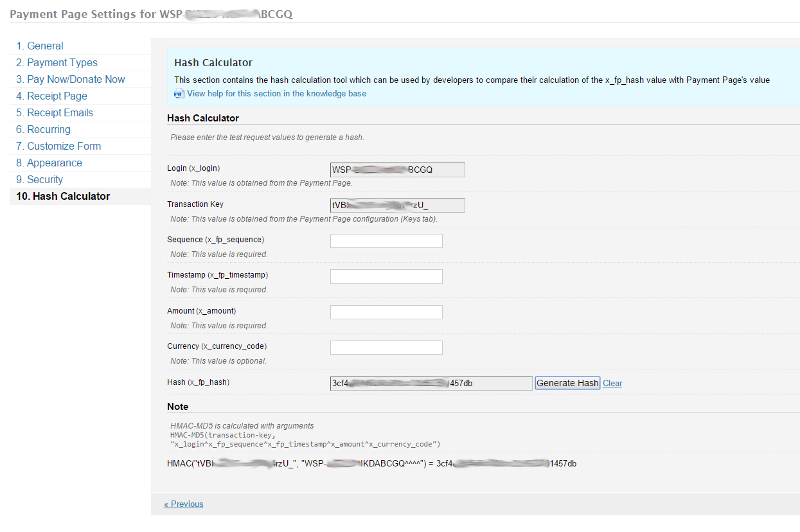
Task: Click the Currency code input field
Action: 386,348
